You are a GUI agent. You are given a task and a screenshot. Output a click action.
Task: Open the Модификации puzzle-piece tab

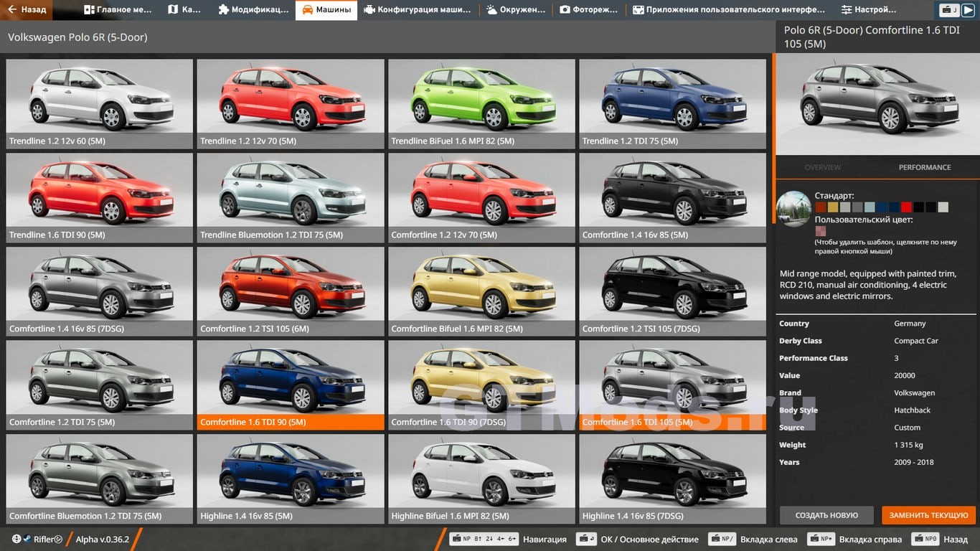tap(253, 10)
